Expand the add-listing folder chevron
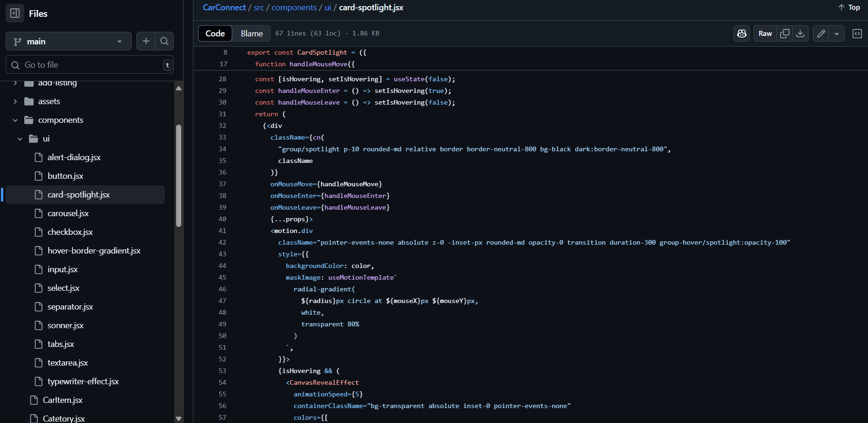 coord(15,83)
